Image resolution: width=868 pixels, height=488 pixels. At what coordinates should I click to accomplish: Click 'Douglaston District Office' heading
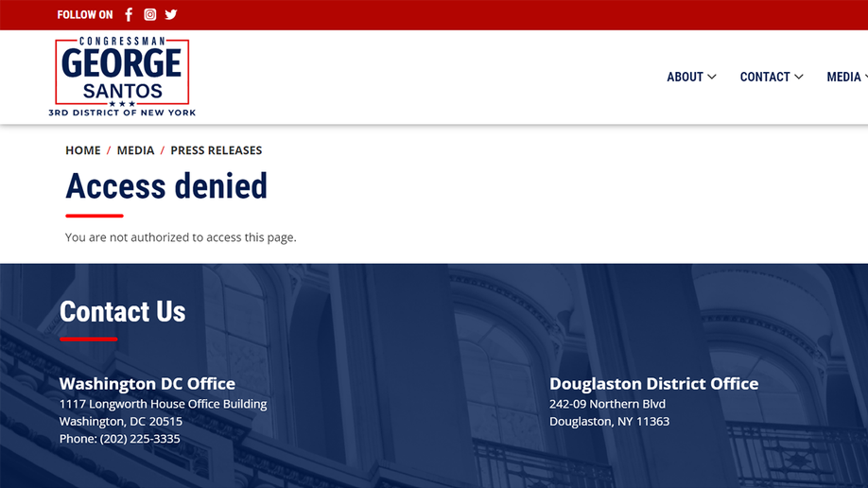click(653, 383)
